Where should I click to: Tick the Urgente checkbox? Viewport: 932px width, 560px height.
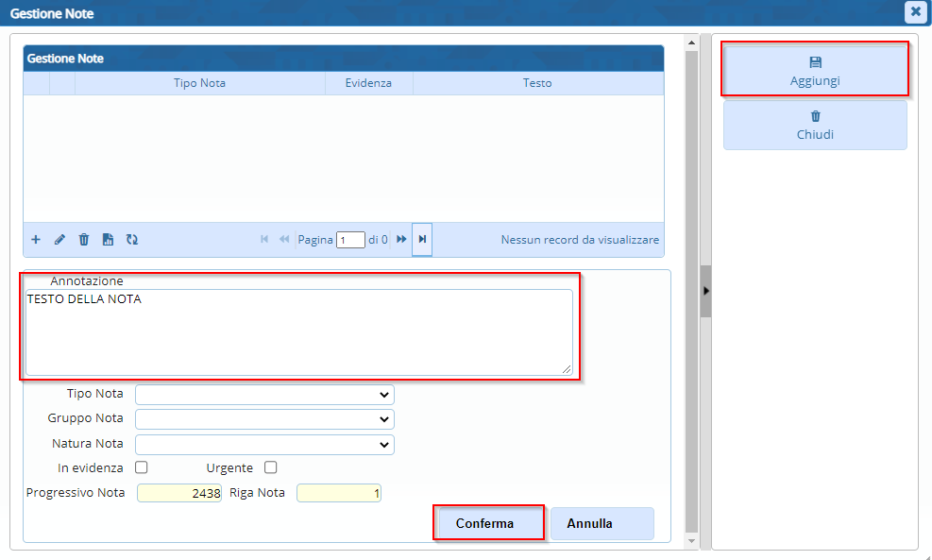click(x=271, y=467)
